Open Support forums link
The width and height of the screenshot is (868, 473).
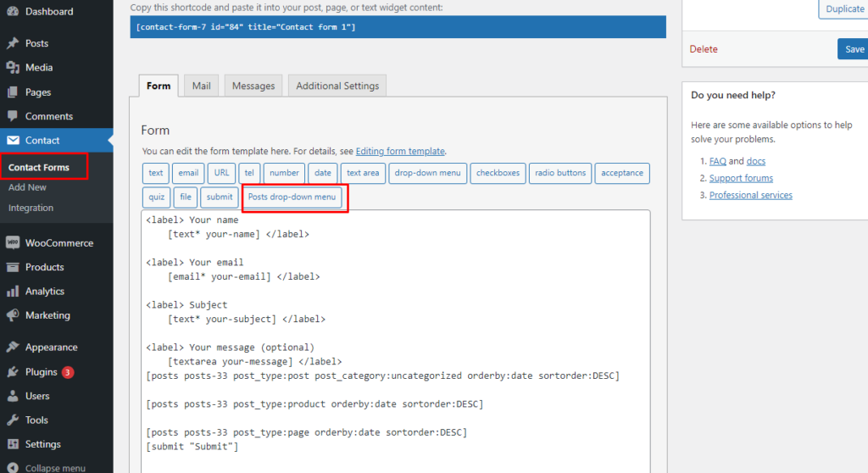point(741,178)
